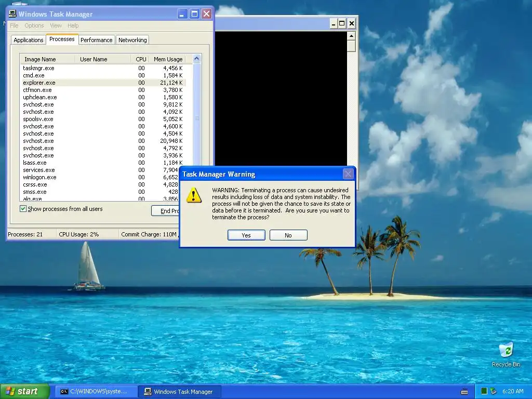Switch to the Applications tab
This screenshot has height=399, width=532.
click(29, 40)
